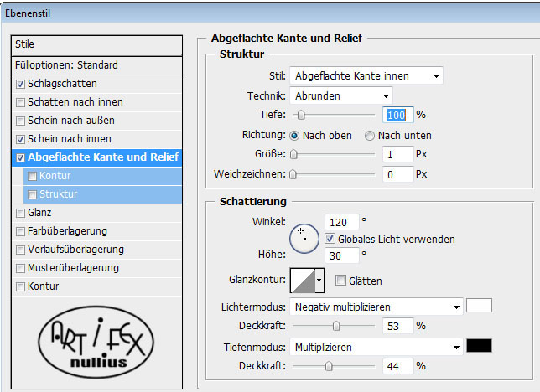
Task: Click the Größe pixel input field
Action: [397, 154]
